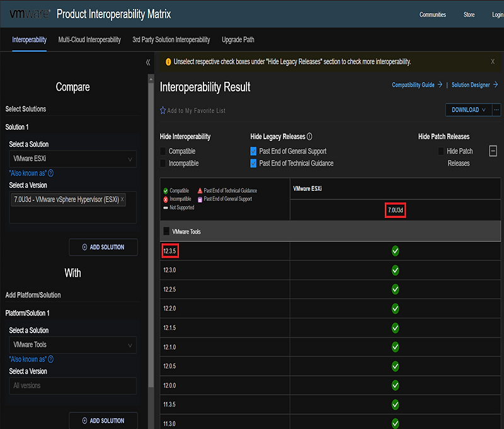Image resolution: width=504 pixels, height=429 pixels.
Task: Open the Solution 1 VMware ESXi dropdown
Action: (72, 158)
